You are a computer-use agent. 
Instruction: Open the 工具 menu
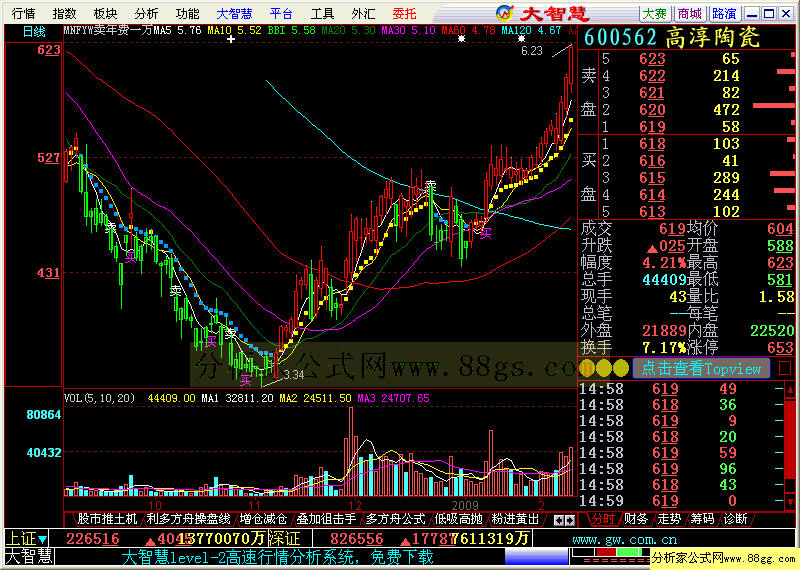point(322,13)
